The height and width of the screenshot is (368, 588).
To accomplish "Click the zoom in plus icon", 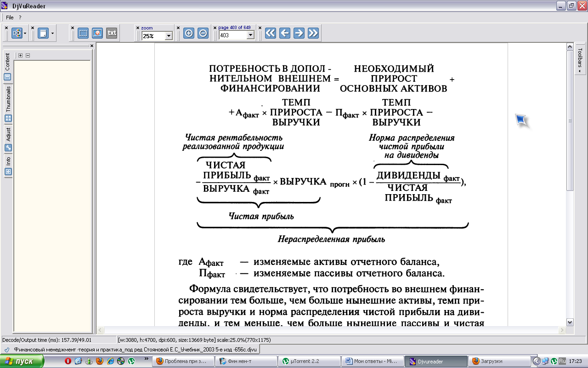I will tap(189, 33).
